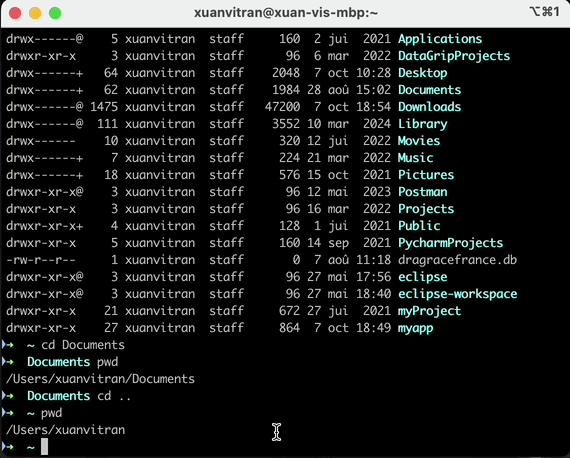Click the dragracefrance.db file name
570x458 pixels.
click(x=457, y=260)
